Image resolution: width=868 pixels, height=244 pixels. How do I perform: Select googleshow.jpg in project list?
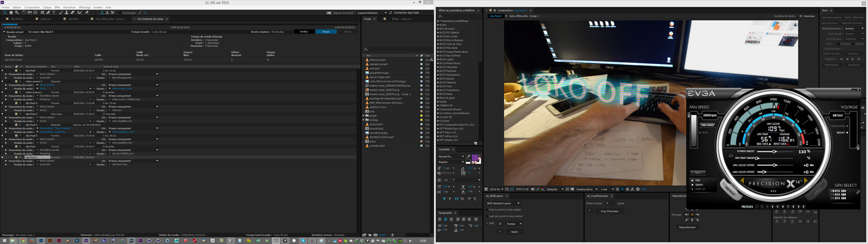point(379,73)
